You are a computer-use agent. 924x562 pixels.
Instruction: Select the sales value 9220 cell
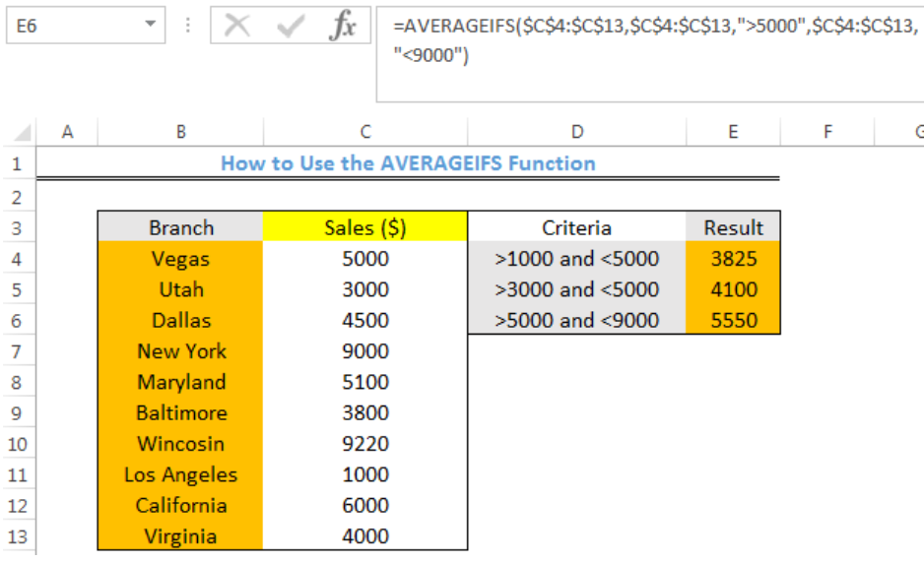[x=365, y=444]
